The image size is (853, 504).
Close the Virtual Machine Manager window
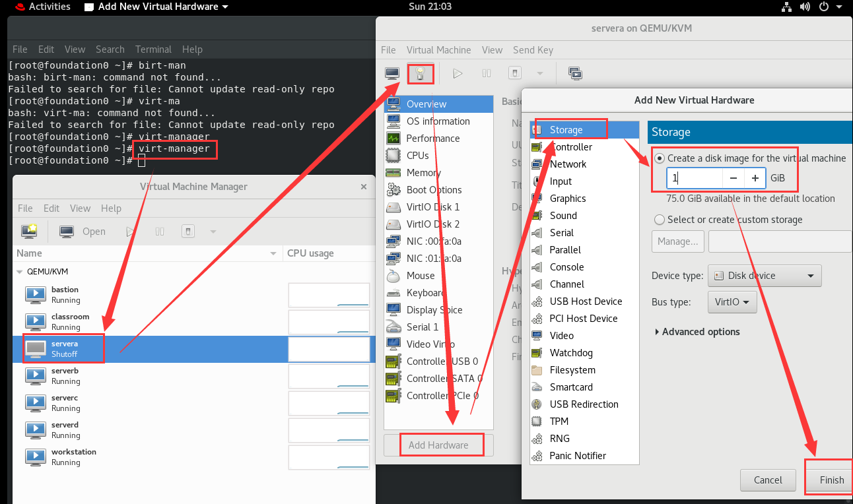(364, 187)
